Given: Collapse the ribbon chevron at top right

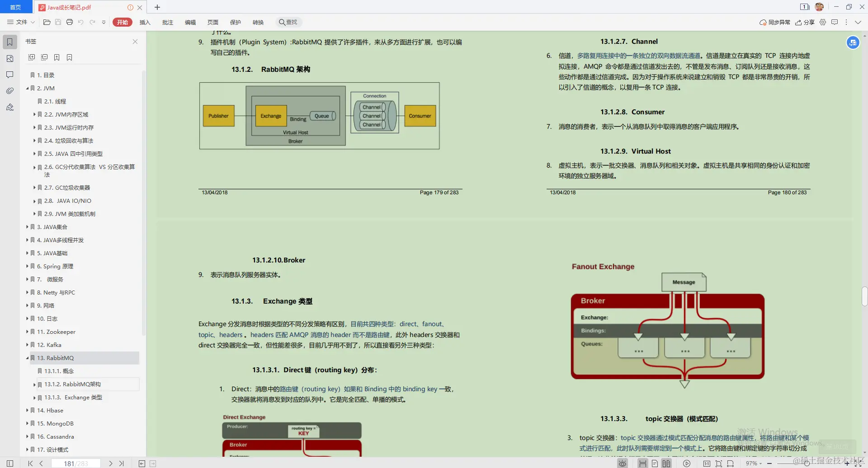Looking at the screenshot, I should [858, 22].
